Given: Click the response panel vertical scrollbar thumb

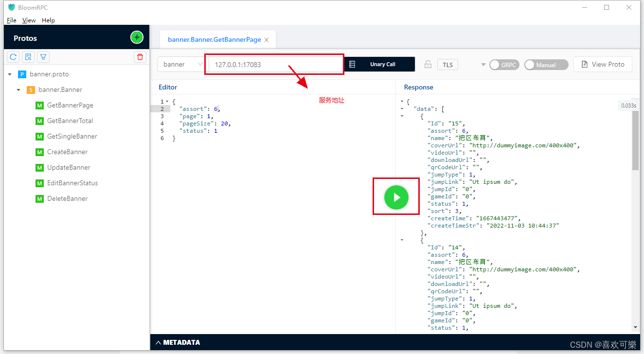Looking at the screenshot, I should pos(635,140).
